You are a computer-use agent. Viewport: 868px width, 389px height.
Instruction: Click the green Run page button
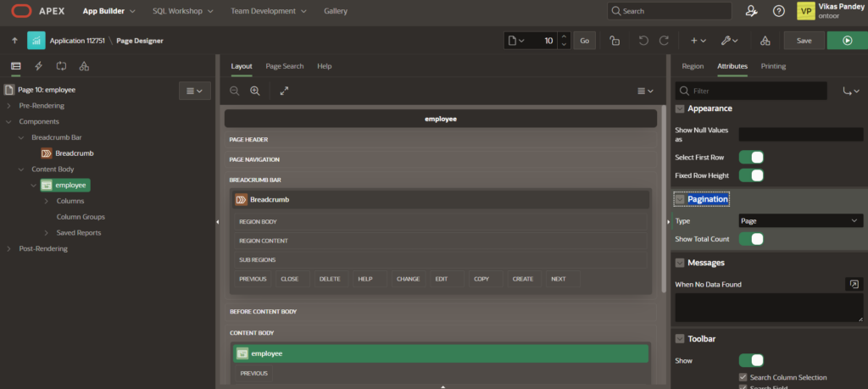tap(846, 40)
